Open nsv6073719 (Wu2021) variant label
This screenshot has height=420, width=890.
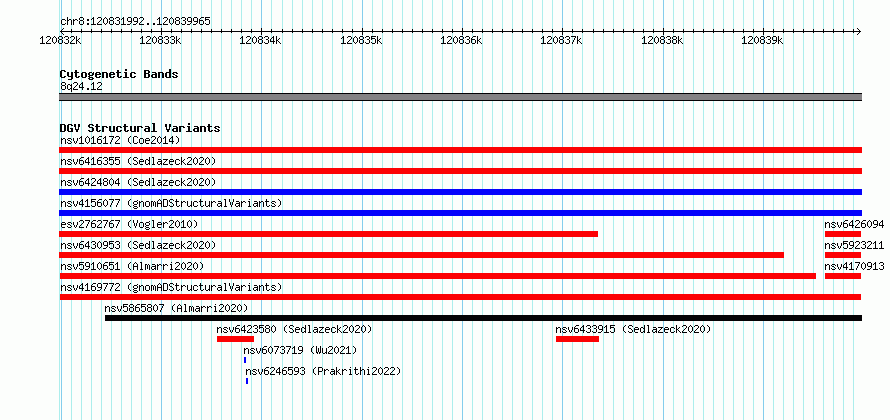[300, 350]
